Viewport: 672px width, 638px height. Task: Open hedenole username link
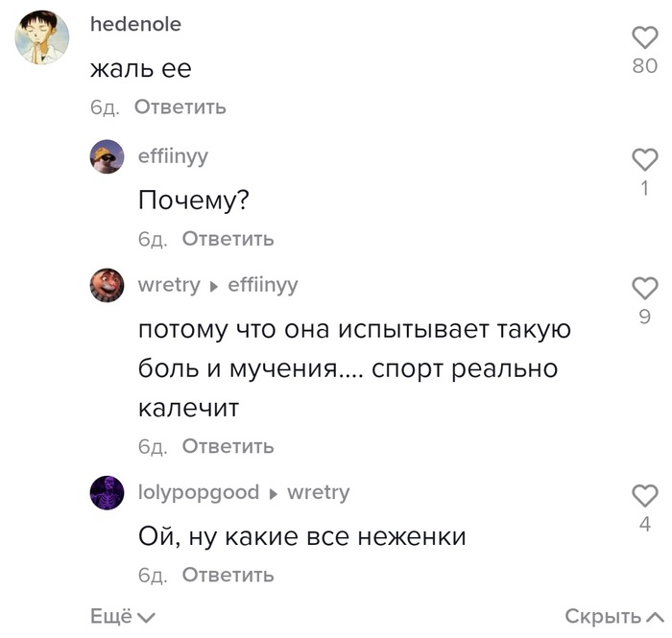click(135, 25)
